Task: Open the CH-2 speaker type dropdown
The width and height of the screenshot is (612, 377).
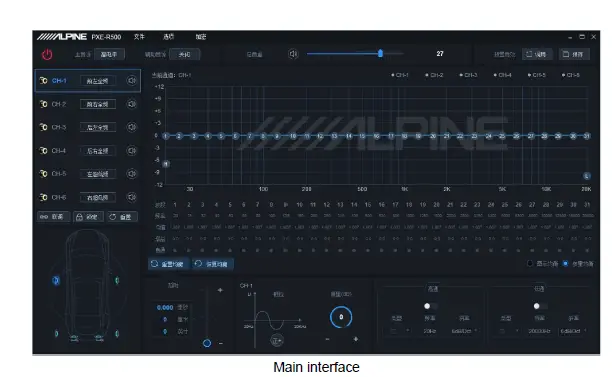Action: click(98, 104)
